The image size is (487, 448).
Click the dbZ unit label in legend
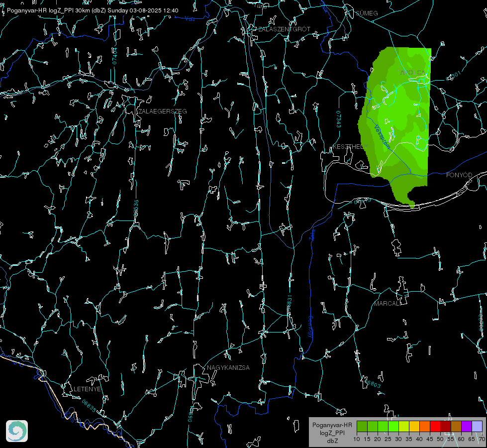[332, 441]
